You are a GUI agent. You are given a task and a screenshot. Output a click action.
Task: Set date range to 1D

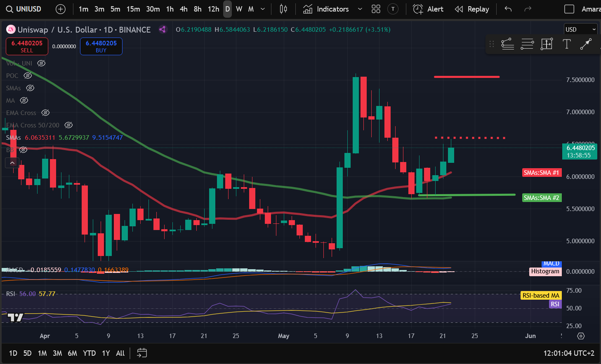tap(13, 353)
